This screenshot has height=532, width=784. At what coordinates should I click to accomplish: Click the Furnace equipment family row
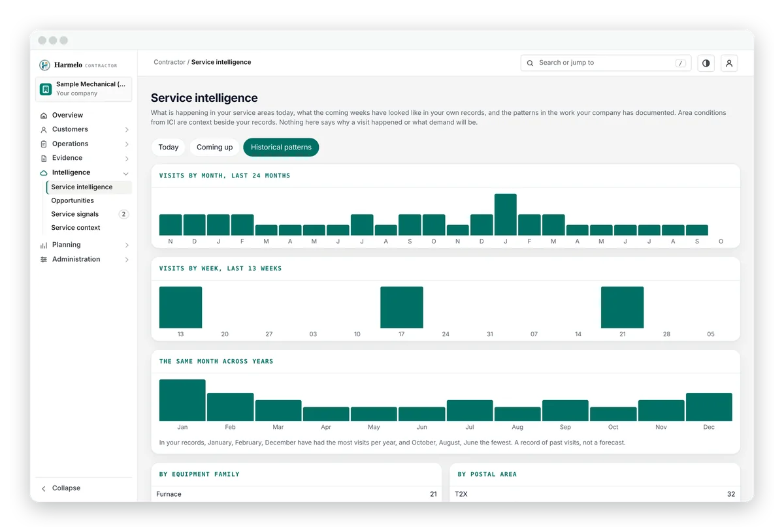297,494
